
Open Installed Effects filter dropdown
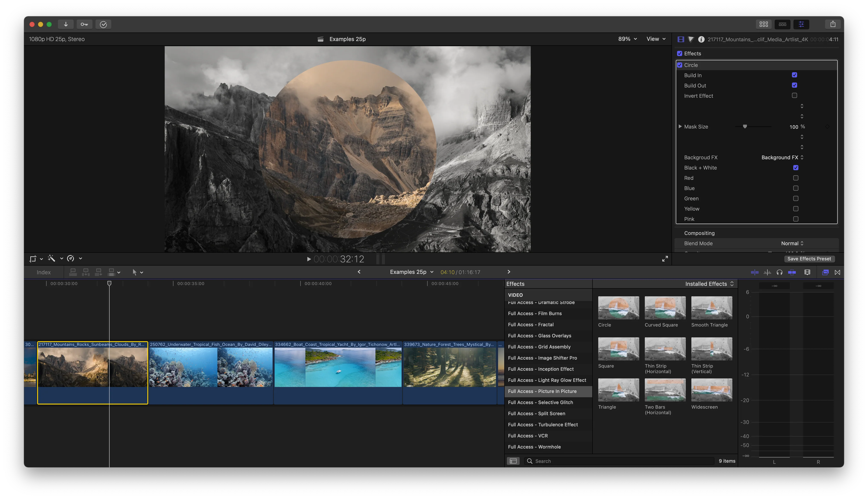coord(709,284)
